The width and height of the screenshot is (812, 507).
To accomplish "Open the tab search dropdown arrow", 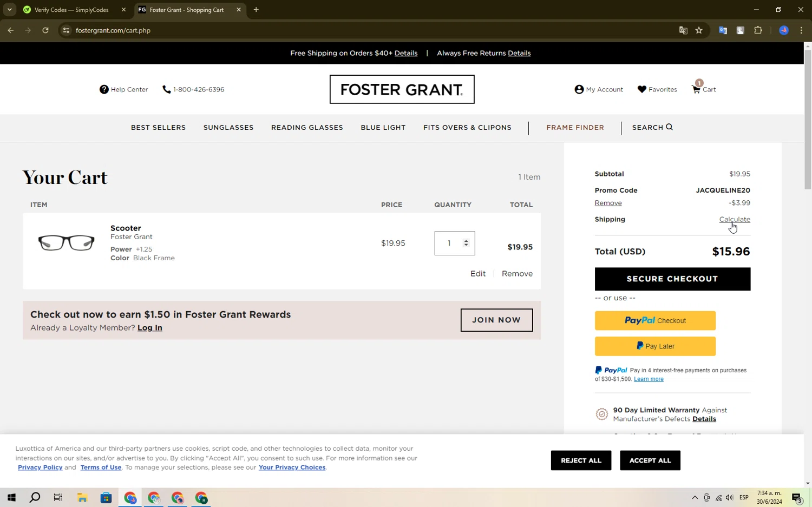I will click(x=9, y=10).
